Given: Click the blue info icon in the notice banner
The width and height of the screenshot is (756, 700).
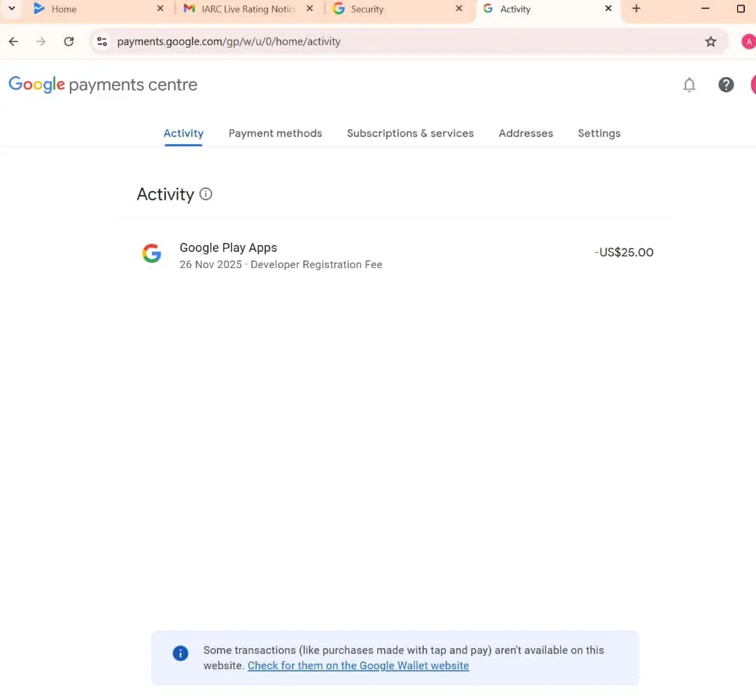Looking at the screenshot, I should pyautogui.click(x=180, y=653).
